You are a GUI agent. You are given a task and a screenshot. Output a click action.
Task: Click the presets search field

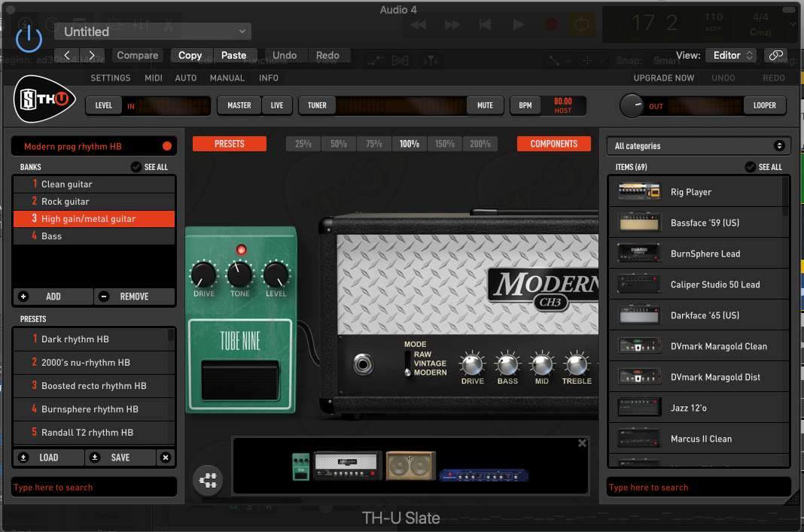94,488
